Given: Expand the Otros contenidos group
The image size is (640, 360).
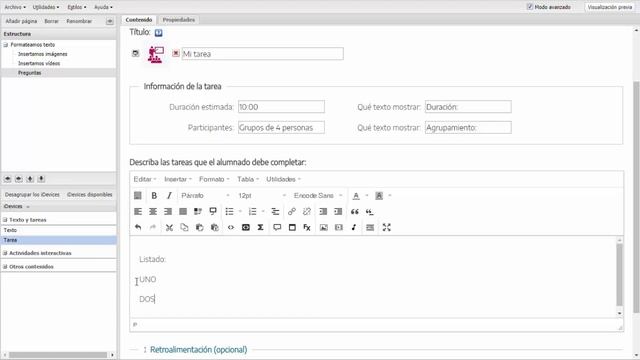Looking at the screenshot, I should tap(5, 267).
